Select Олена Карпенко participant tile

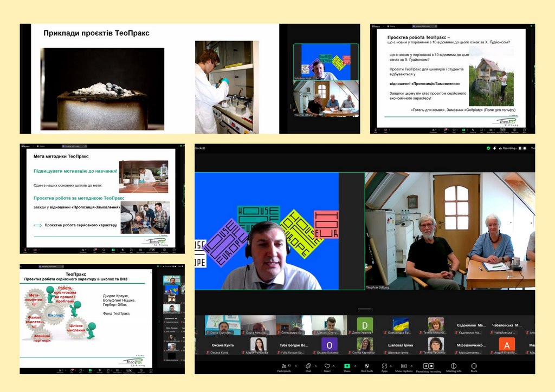point(365,345)
